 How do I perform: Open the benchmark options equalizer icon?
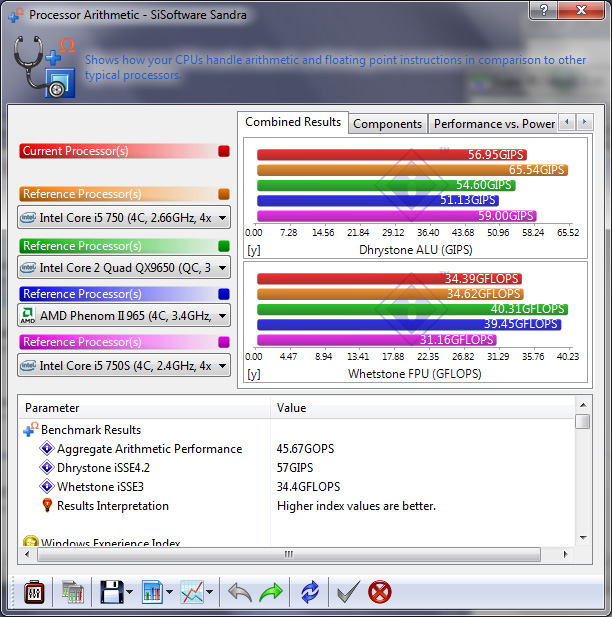pyautogui.click(x=34, y=592)
